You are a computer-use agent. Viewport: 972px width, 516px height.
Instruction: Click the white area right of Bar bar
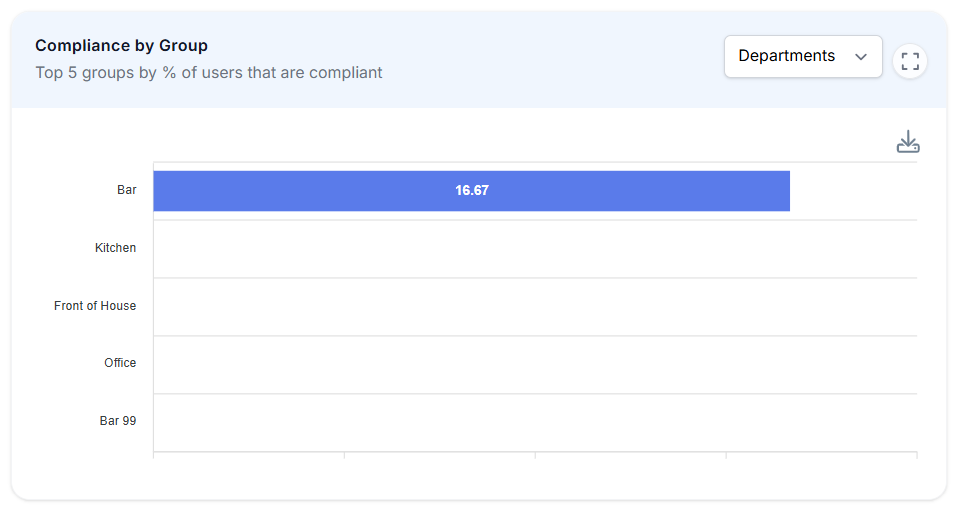point(854,191)
